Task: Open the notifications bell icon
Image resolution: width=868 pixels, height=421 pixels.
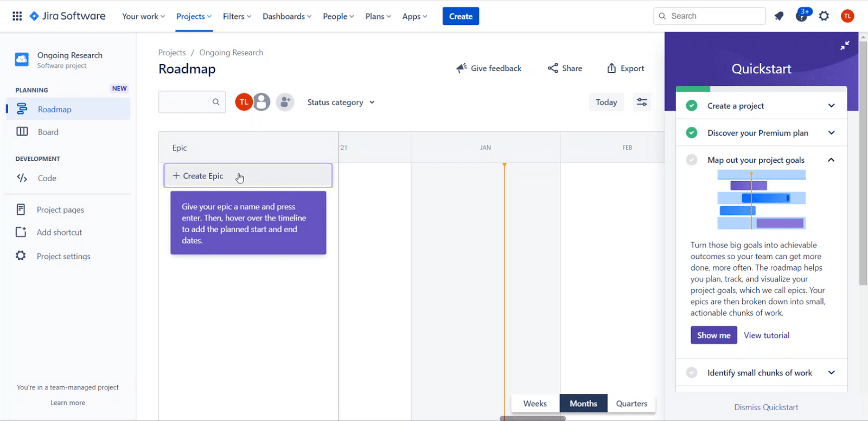Action: [x=779, y=16]
